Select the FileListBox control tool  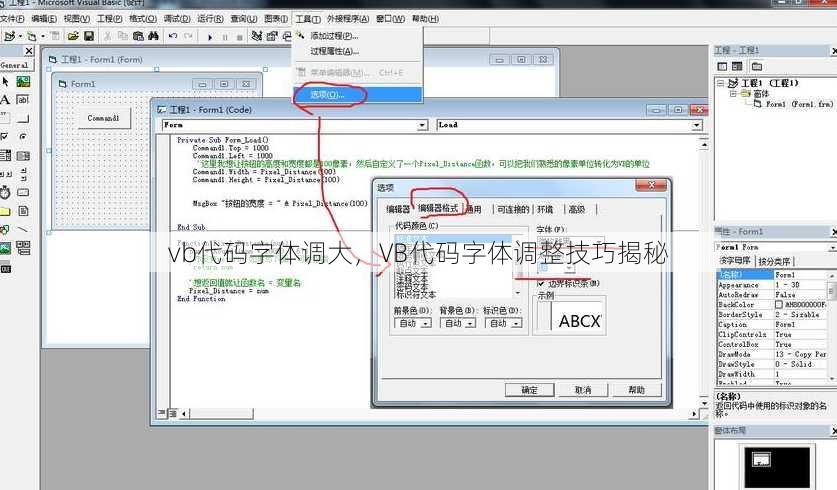tap(23, 211)
